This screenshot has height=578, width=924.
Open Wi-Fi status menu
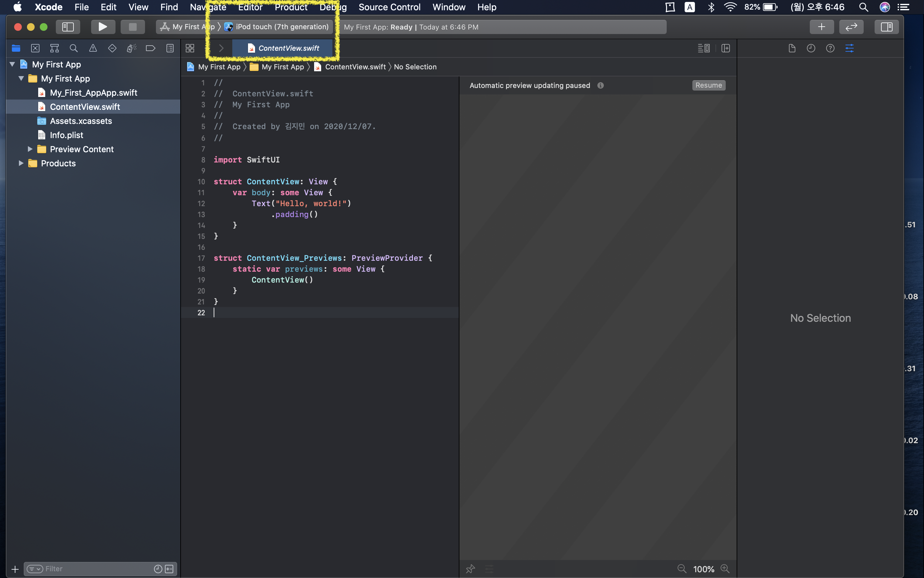coord(730,7)
